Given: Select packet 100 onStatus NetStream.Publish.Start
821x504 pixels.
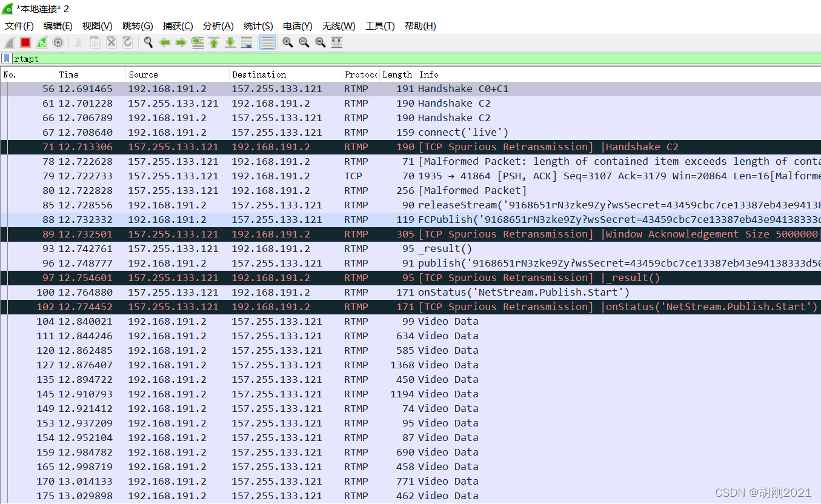Looking at the screenshot, I should (x=410, y=293).
